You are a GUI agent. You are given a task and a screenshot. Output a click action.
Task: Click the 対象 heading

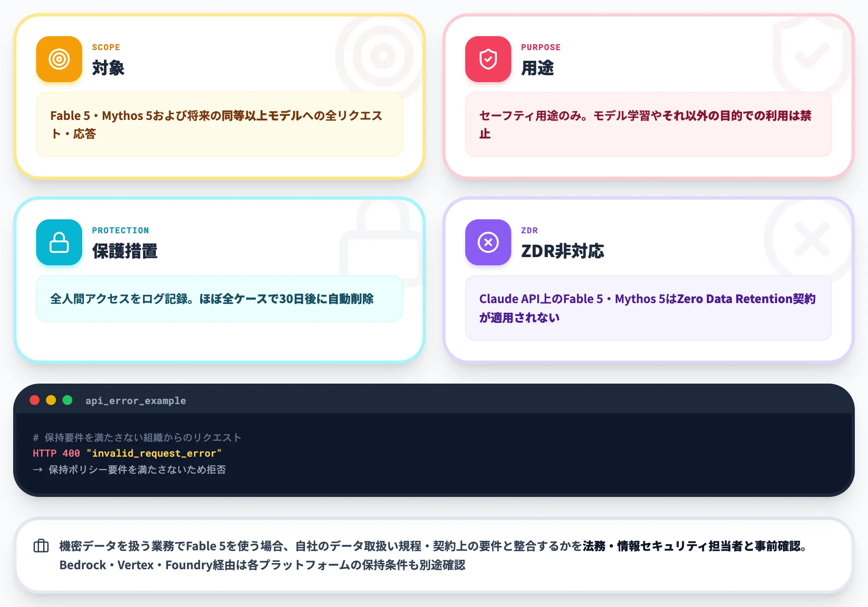[108, 68]
